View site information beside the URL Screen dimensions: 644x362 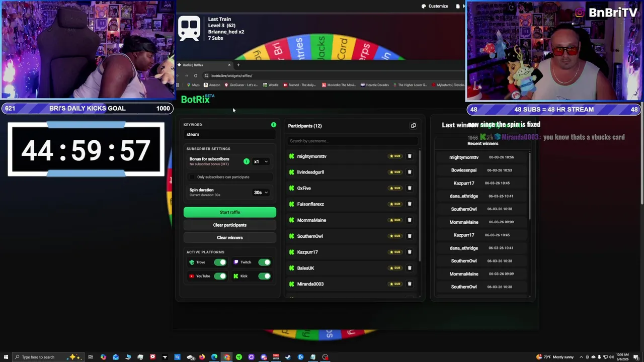click(206, 75)
